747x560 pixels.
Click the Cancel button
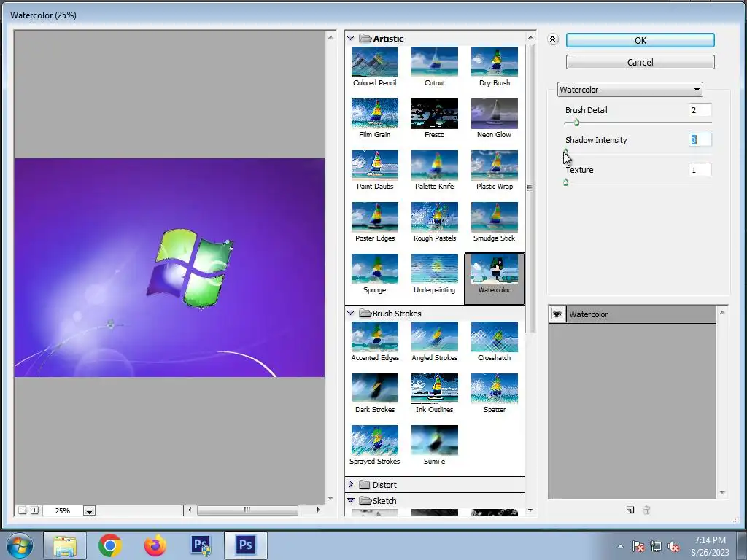[x=640, y=63]
